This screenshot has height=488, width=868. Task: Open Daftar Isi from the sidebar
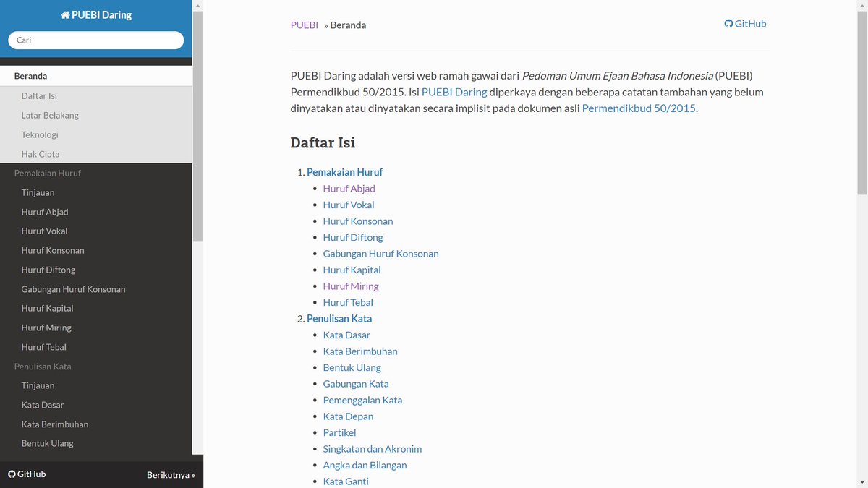click(38, 95)
